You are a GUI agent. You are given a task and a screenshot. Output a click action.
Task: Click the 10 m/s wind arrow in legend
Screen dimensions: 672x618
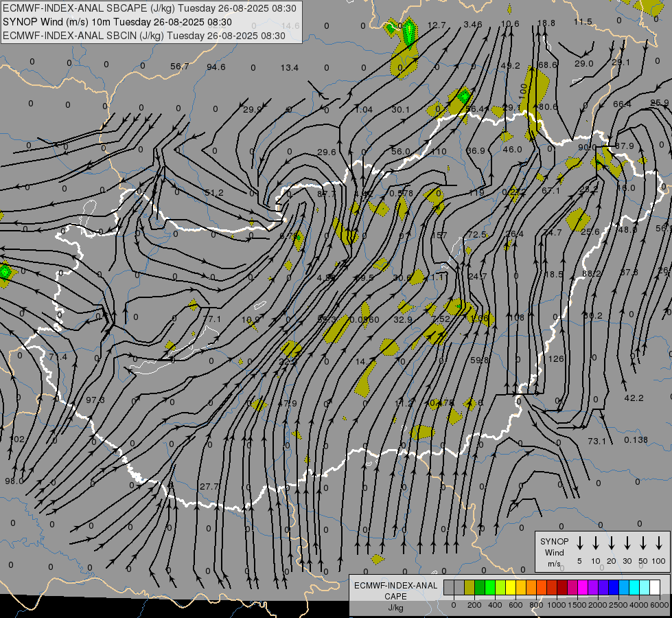(596, 543)
